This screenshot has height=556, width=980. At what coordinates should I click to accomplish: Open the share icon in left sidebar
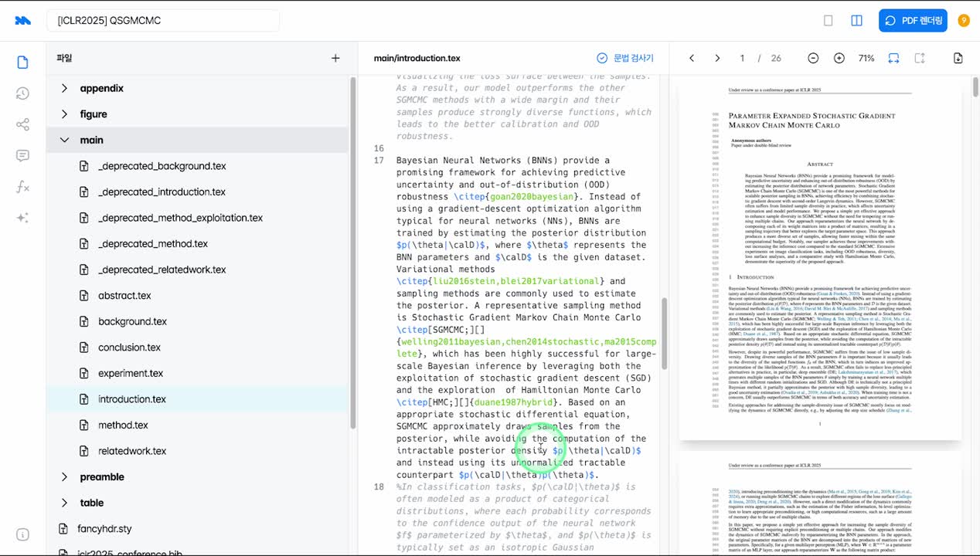[x=22, y=124]
